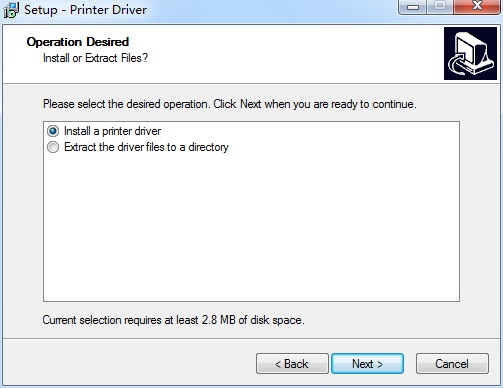Select the Install a printer driver radio button

[53, 131]
